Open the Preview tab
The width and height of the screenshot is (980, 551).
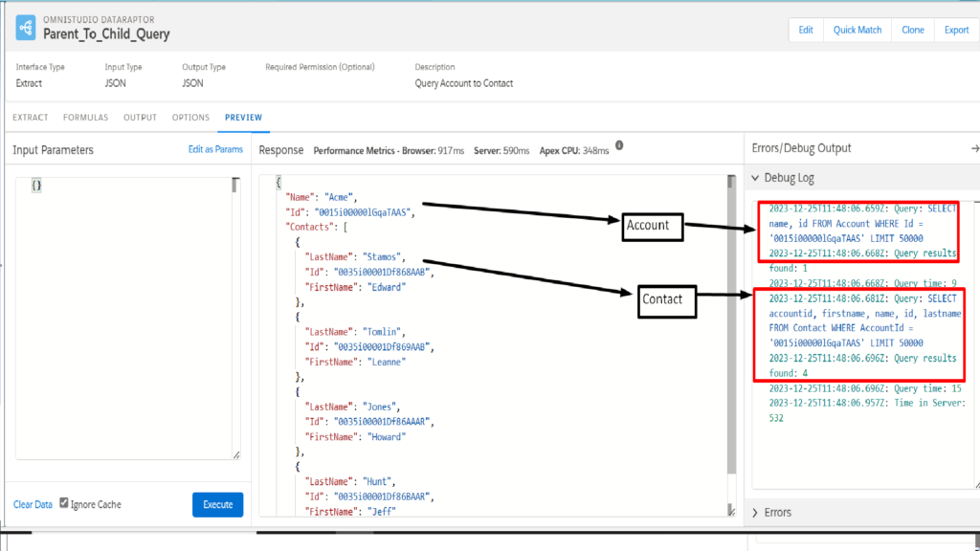coord(243,118)
